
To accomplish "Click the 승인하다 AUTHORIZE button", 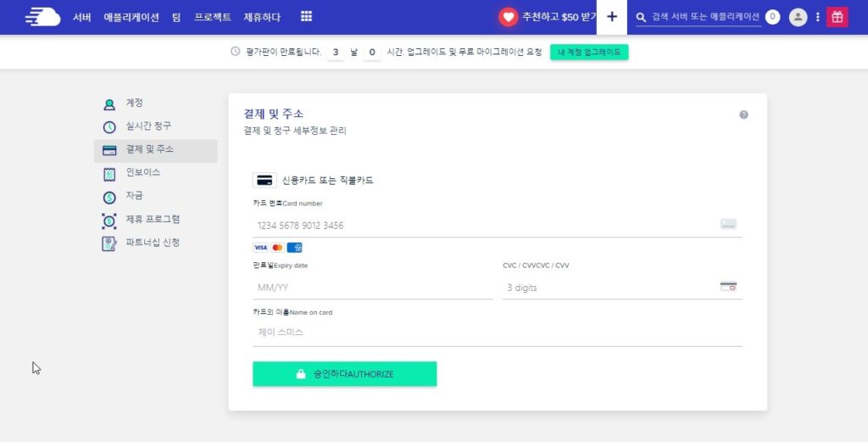I will point(344,374).
